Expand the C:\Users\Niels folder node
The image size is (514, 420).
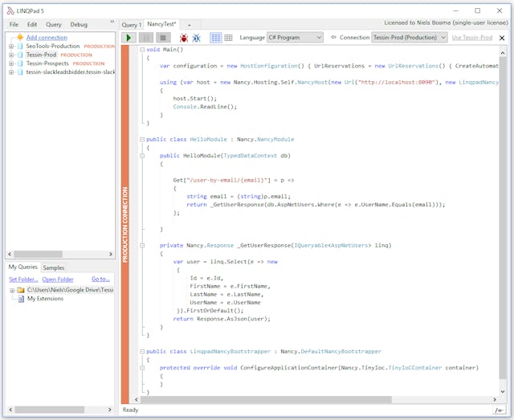tap(12, 290)
